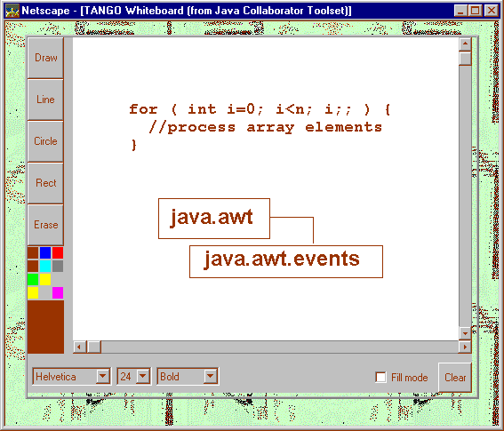The image size is (504, 431).
Task: Select the red color swatch
Action: click(58, 252)
